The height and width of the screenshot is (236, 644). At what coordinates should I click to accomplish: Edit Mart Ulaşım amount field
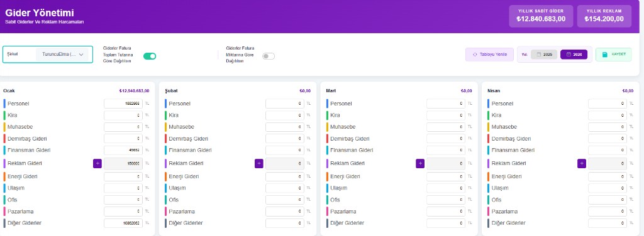[x=446, y=188]
